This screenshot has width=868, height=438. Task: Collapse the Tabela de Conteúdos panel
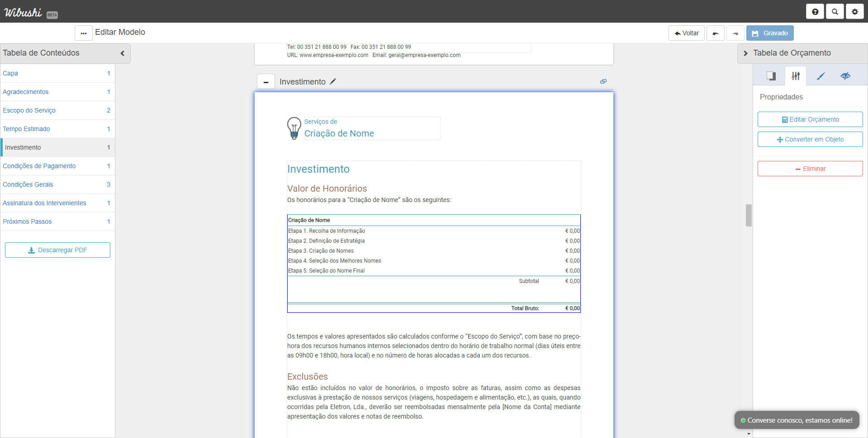122,53
